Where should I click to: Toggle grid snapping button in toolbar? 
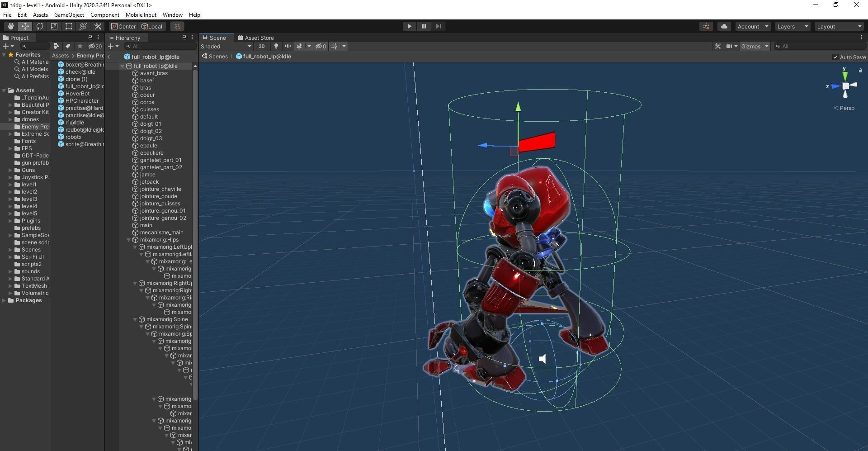[177, 26]
